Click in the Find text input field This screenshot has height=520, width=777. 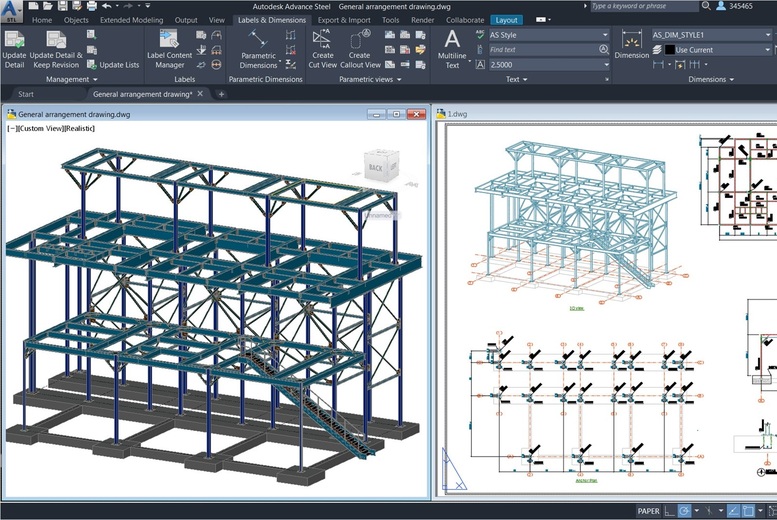coord(543,50)
